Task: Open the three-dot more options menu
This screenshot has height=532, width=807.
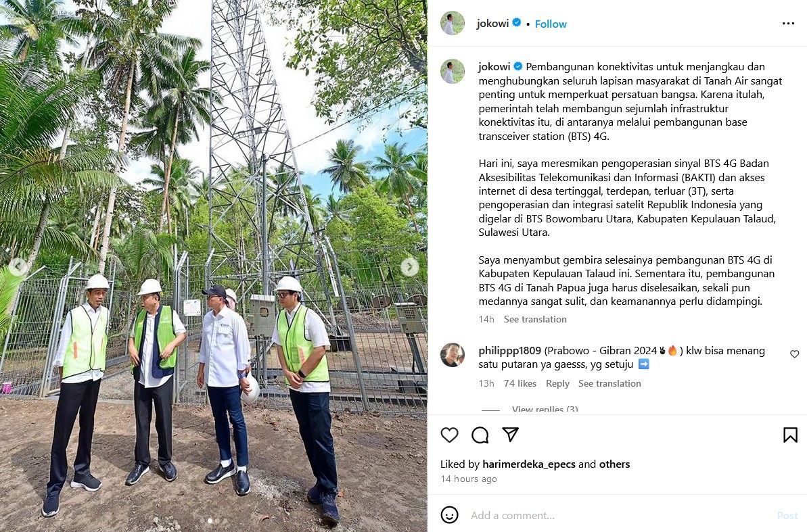Action: tap(788, 24)
